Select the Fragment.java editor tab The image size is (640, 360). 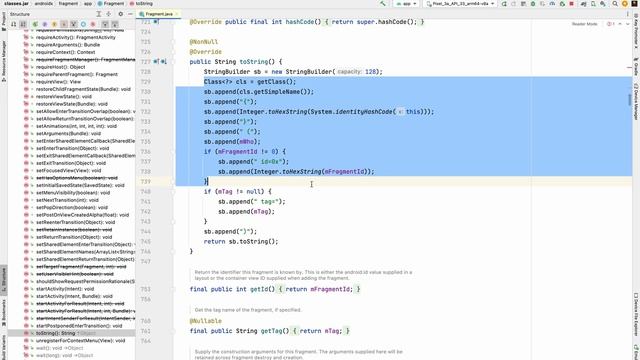point(158,14)
